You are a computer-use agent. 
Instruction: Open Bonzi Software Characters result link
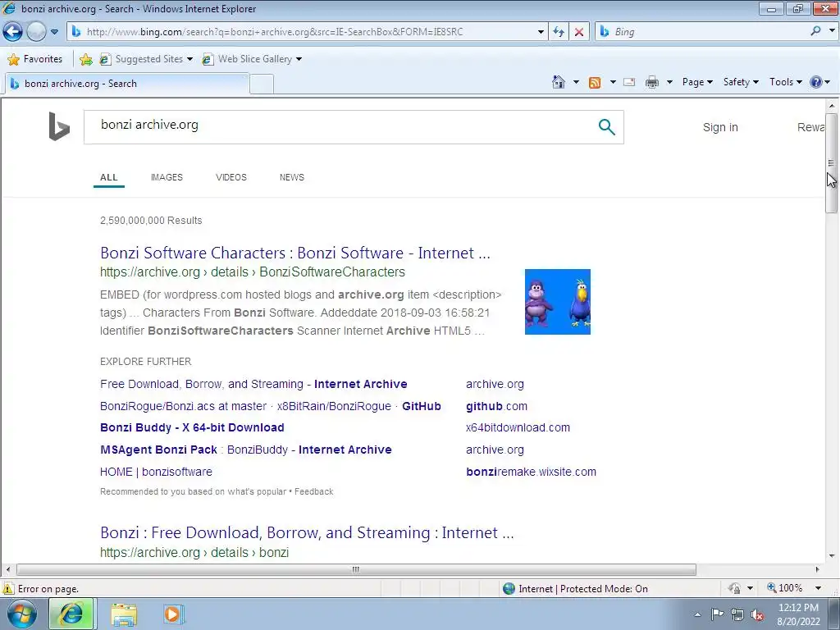(295, 253)
